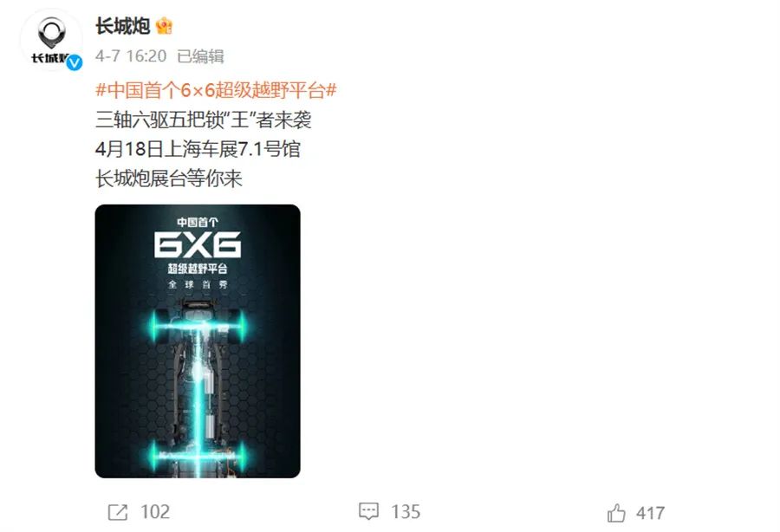This screenshot has width=780, height=532.
Task: Like the post with thumbs-up icon
Action: [616, 513]
